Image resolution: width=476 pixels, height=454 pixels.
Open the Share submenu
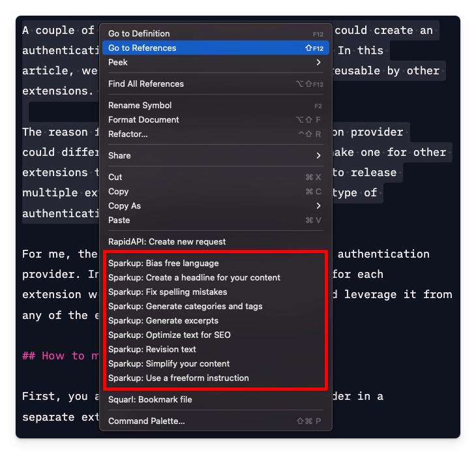point(216,155)
